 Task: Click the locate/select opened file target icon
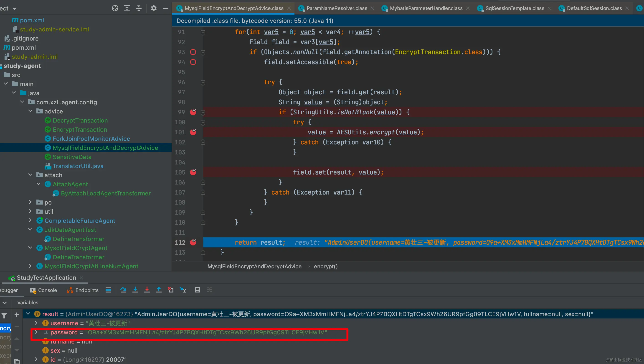pos(115,8)
